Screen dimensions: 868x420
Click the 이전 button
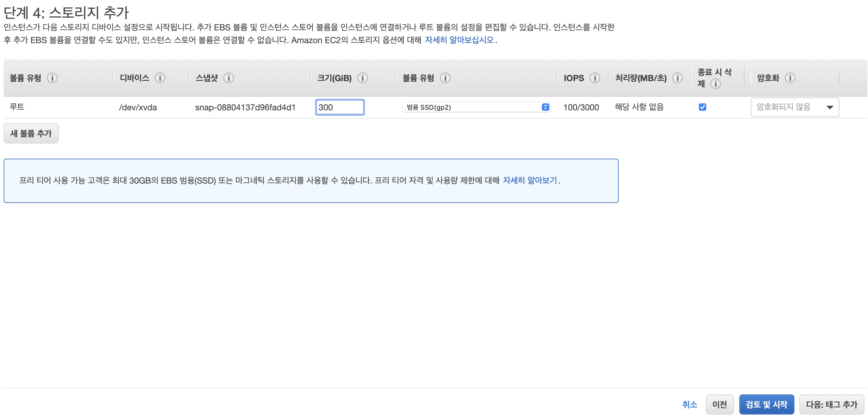pyautogui.click(x=719, y=404)
